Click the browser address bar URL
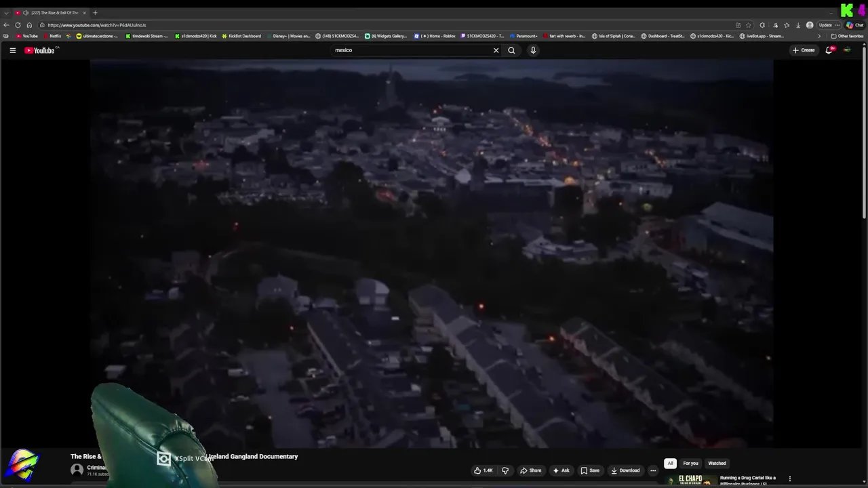868x488 pixels. click(97, 25)
